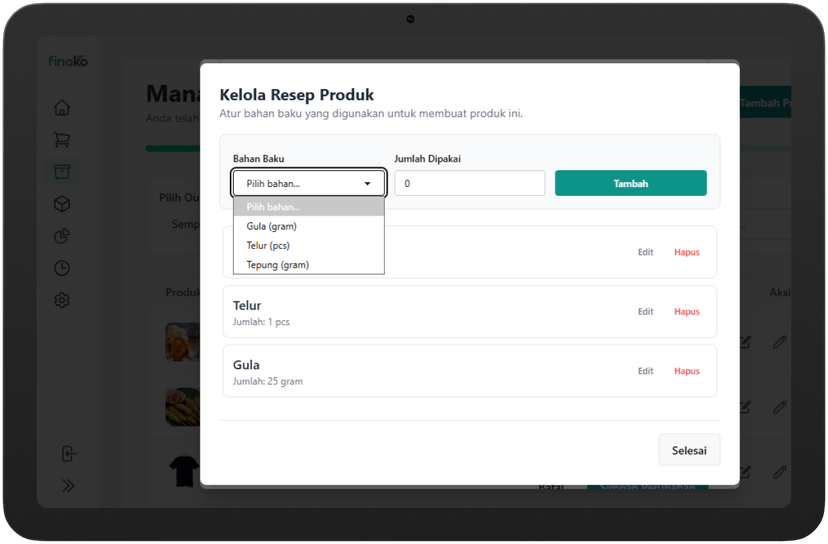Open the pie chart reports icon
This screenshot has width=828, height=544.
click(62, 236)
